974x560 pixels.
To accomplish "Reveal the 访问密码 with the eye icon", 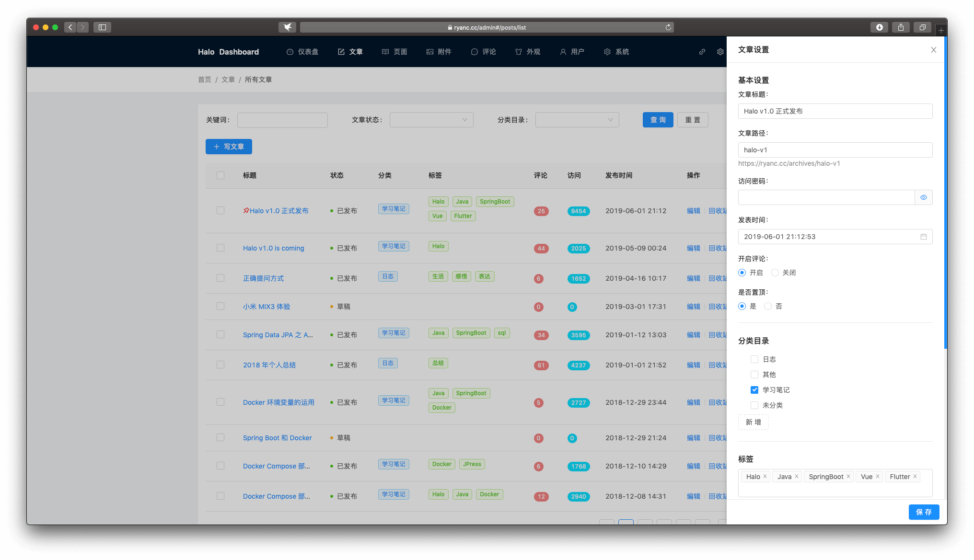I will 923,197.
